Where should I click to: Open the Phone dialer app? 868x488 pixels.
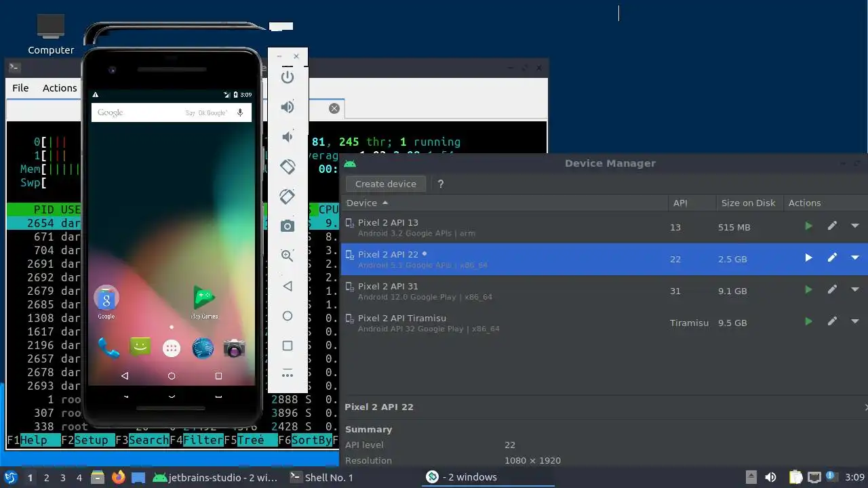tap(108, 348)
